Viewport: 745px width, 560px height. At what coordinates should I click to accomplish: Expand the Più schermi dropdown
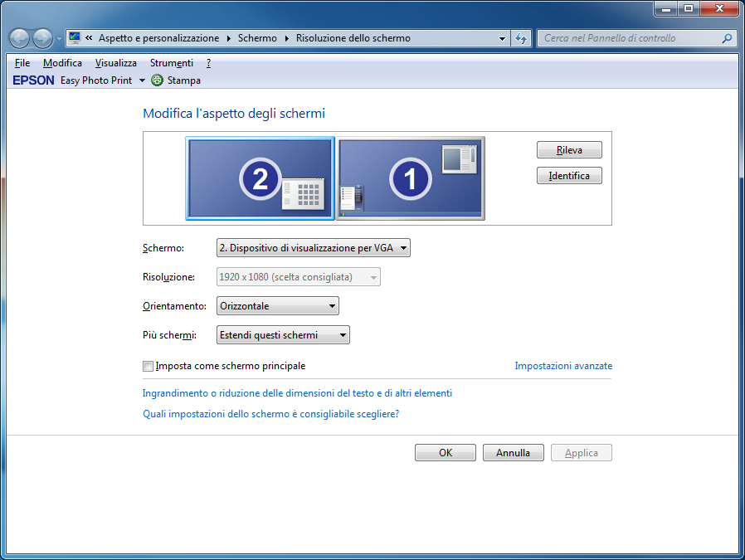coord(283,335)
